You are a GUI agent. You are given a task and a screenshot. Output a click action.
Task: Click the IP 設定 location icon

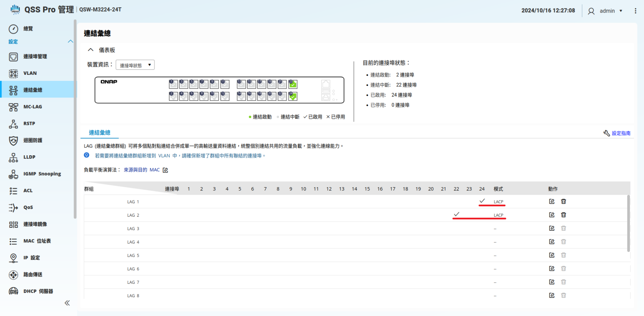(13, 258)
